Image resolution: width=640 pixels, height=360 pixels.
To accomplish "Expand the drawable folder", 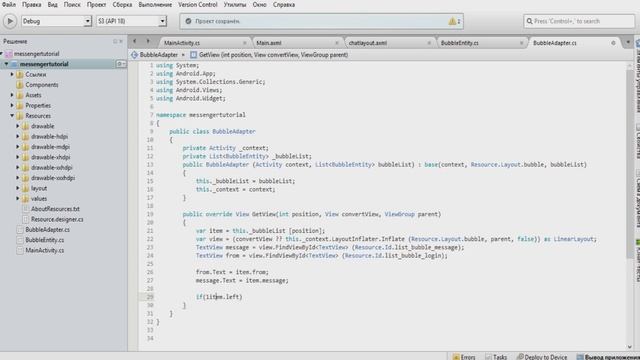I will (x=18, y=126).
